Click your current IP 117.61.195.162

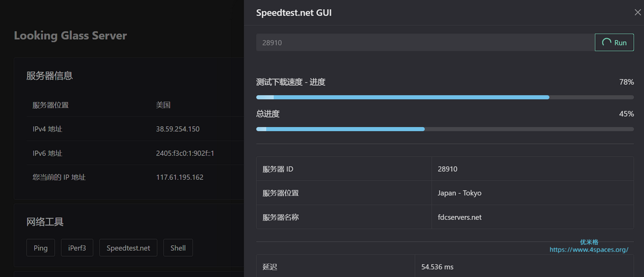(180, 177)
